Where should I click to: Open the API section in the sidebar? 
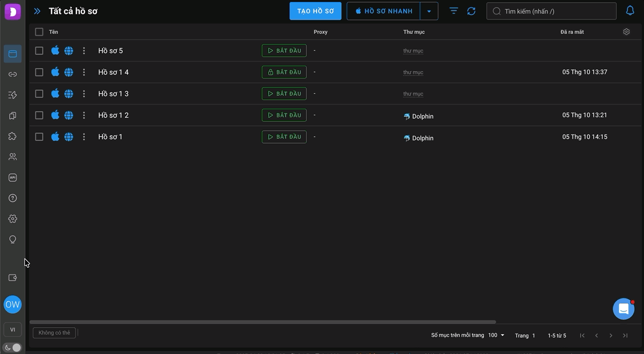[x=12, y=178]
